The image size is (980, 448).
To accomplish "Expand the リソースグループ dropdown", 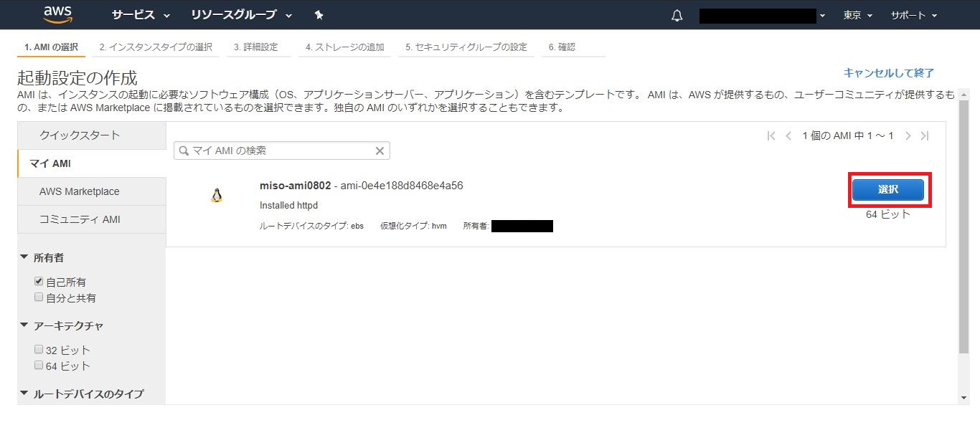I will tap(242, 15).
